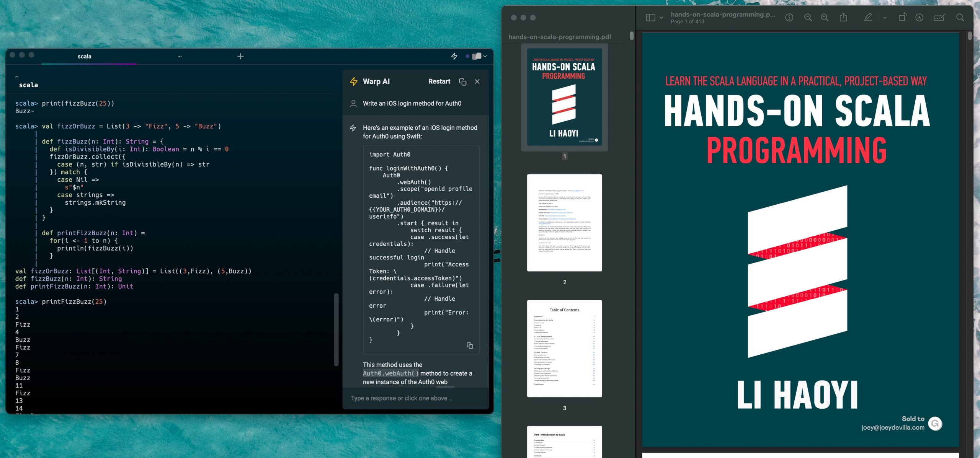Click the Preview main document scrollbar
The width and height of the screenshot is (980, 458).
coord(970,36)
